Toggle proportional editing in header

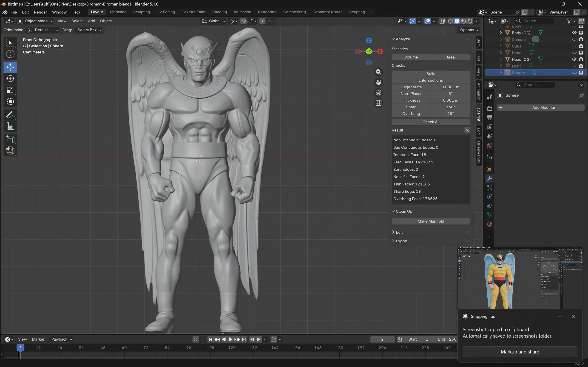[262, 21]
